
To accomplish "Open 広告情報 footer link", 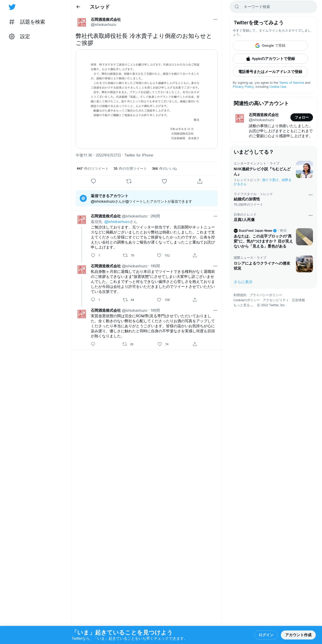I will point(298,300).
